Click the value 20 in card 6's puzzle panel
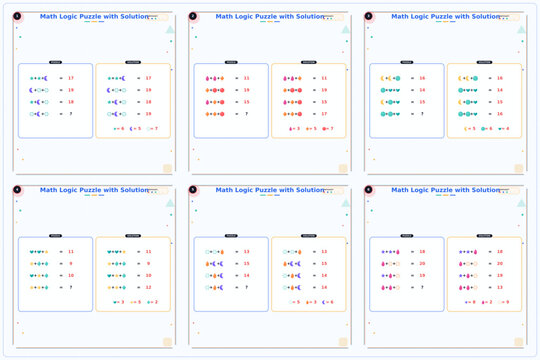 [422, 264]
